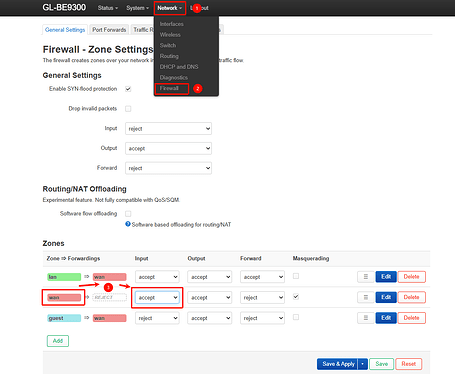
Task: Switch to Port Forwards tab
Action: pyautogui.click(x=109, y=30)
